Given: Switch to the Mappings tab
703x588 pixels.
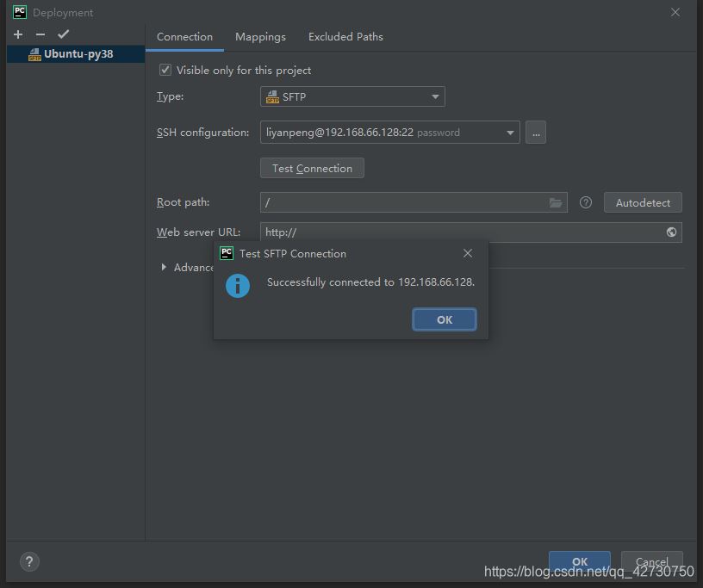Looking at the screenshot, I should coord(260,37).
